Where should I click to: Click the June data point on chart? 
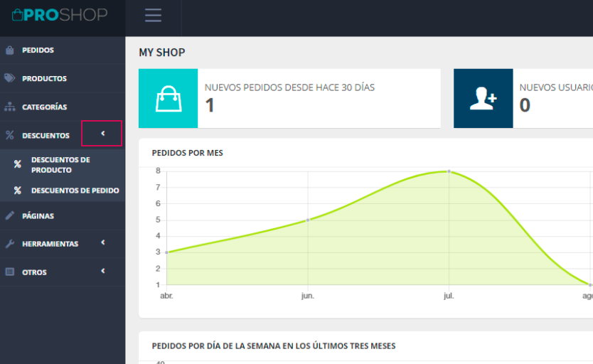(x=307, y=220)
